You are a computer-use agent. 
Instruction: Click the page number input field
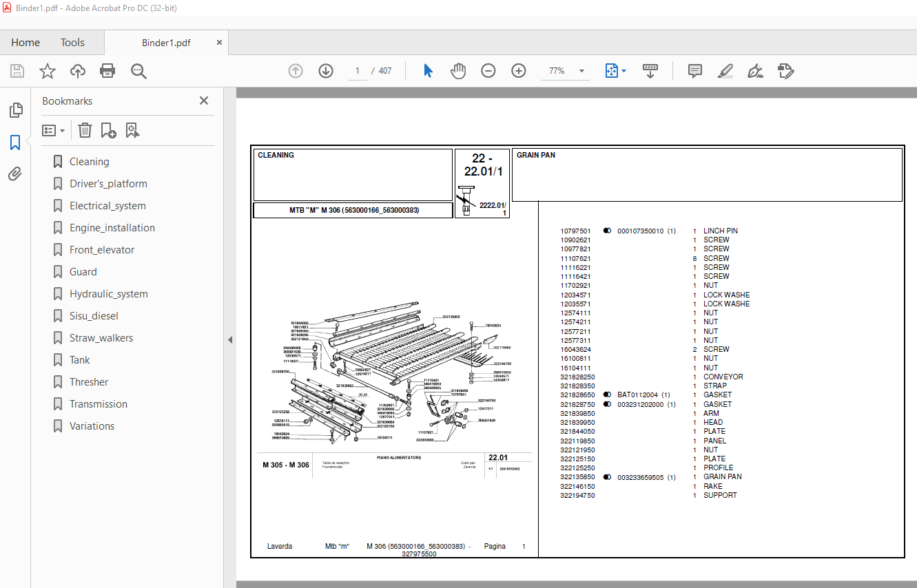[x=358, y=71]
